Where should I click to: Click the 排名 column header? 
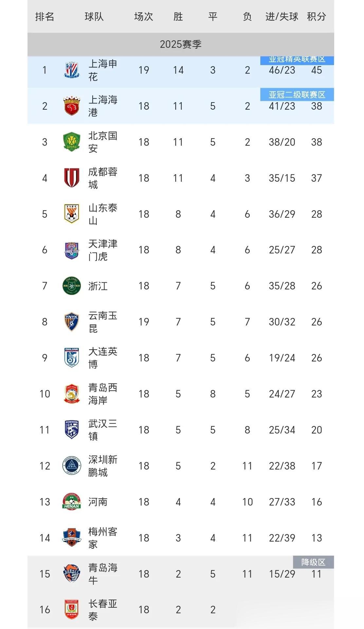click(45, 17)
